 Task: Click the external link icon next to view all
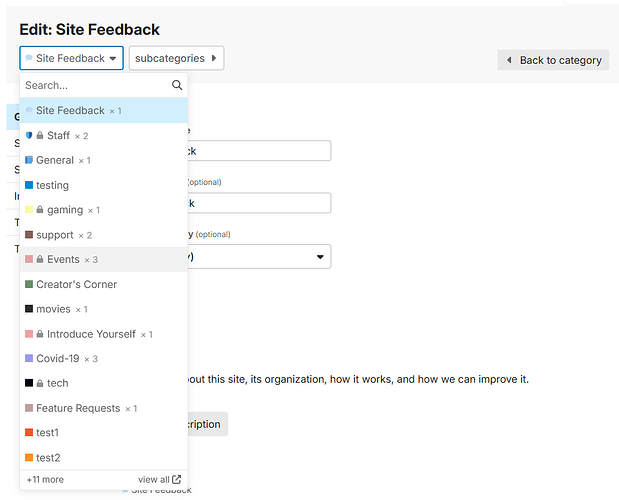coord(176,479)
